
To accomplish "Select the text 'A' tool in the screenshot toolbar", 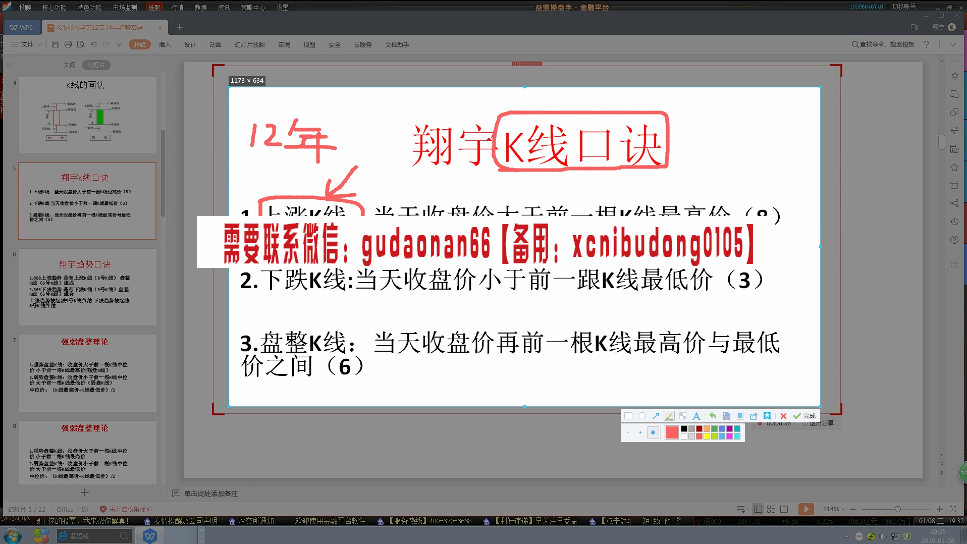I will pos(696,416).
